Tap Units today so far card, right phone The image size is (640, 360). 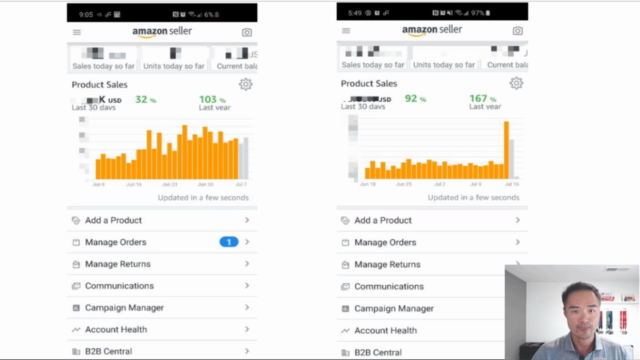click(x=444, y=57)
